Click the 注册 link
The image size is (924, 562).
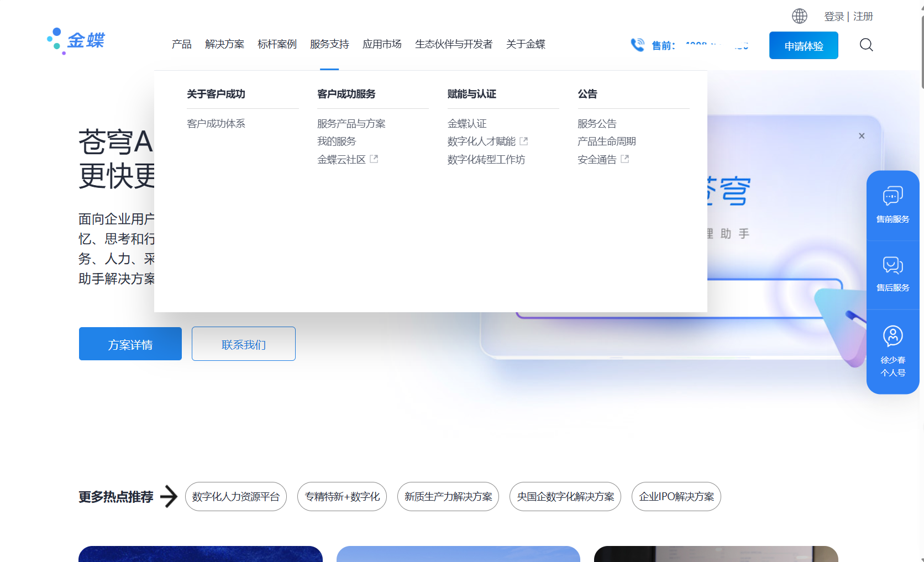click(x=863, y=17)
